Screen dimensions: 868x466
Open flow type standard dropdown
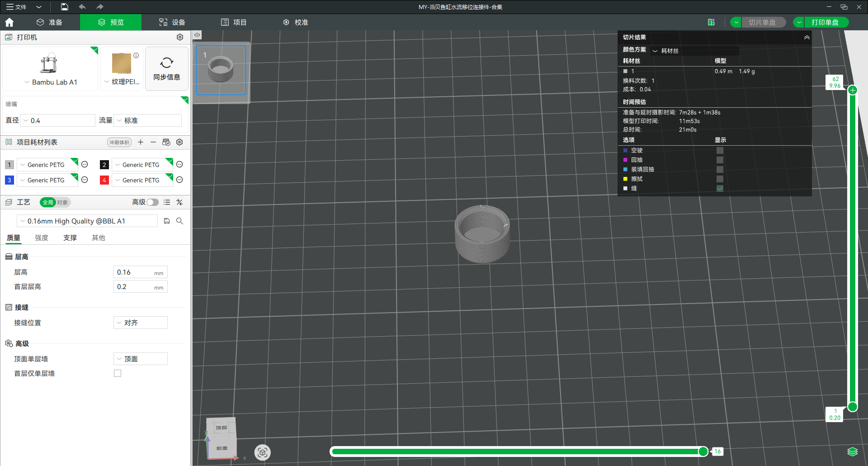point(148,120)
